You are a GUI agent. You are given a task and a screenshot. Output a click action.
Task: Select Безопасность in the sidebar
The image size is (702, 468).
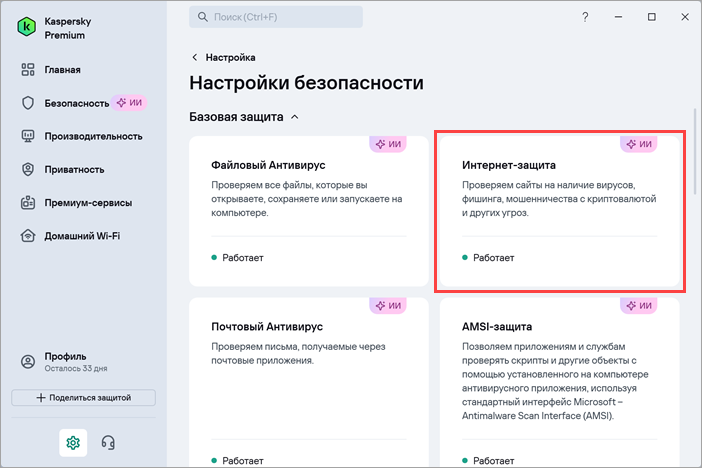click(77, 103)
